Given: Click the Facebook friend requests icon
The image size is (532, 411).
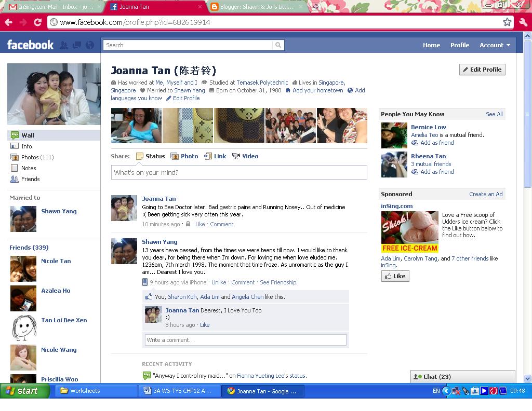Looking at the screenshot, I should tap(64, 45).
